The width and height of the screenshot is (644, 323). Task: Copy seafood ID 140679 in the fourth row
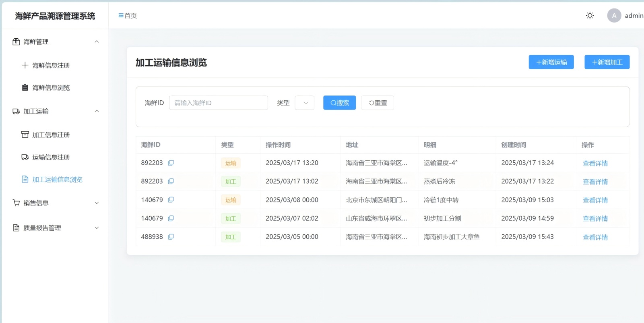coord(171,218)
